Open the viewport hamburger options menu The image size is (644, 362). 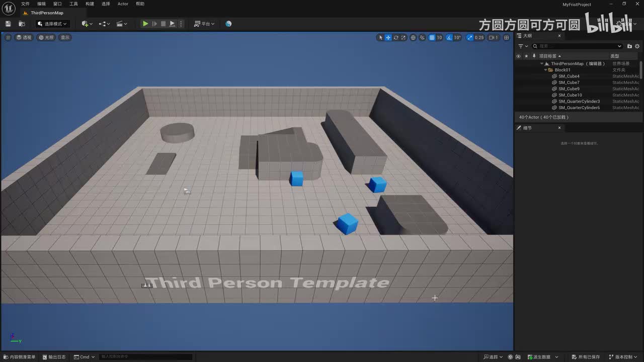[8, 37]
